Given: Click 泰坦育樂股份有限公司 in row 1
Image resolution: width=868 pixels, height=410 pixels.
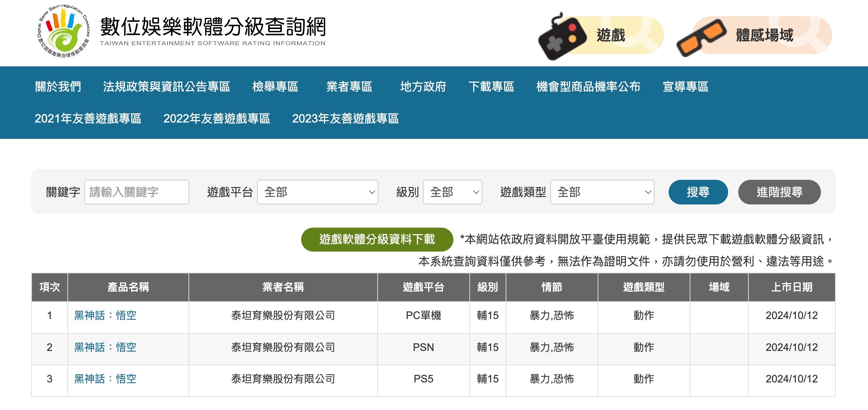Looking at the screenshot, I should [x=283, y=315].
